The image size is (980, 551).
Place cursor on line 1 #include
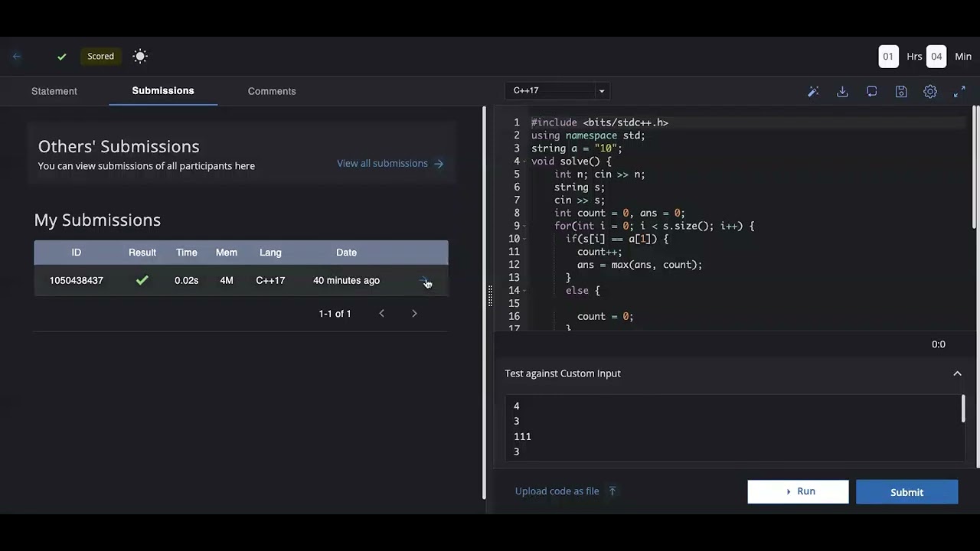click(x=599, y=122)
